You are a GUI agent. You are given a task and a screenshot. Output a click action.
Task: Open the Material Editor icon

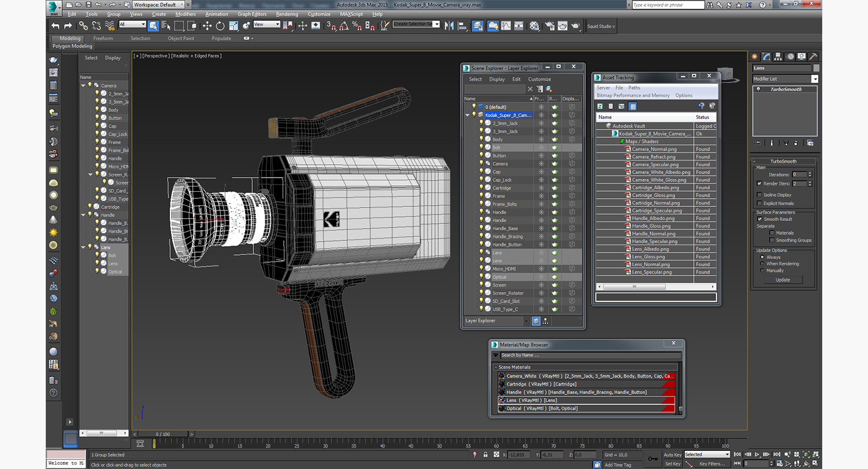coord(534,26)
